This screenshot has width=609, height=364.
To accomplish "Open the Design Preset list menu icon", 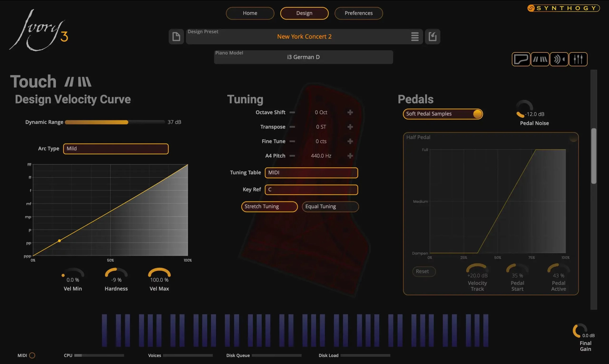I will click(415, 37).
